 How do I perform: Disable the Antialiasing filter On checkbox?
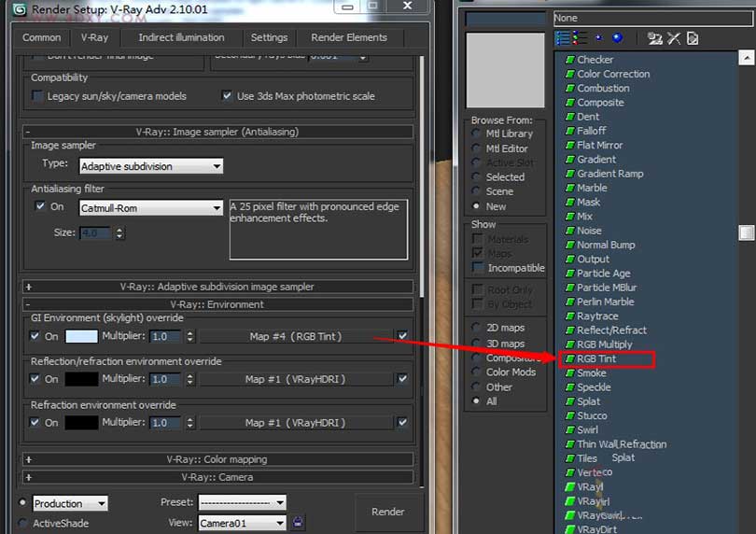(x=39, y=206)
